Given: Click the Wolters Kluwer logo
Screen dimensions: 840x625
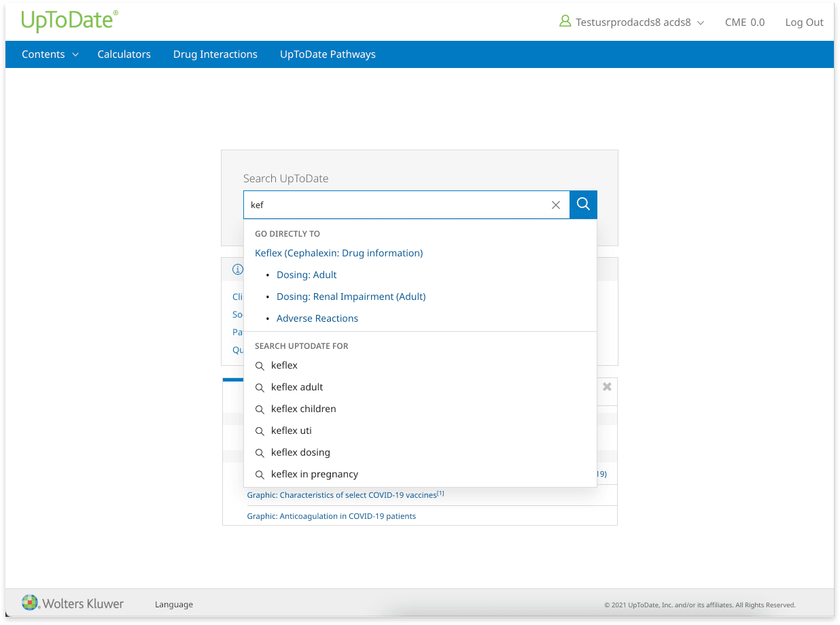Looking at the screenshot, I should coord(73,603).
